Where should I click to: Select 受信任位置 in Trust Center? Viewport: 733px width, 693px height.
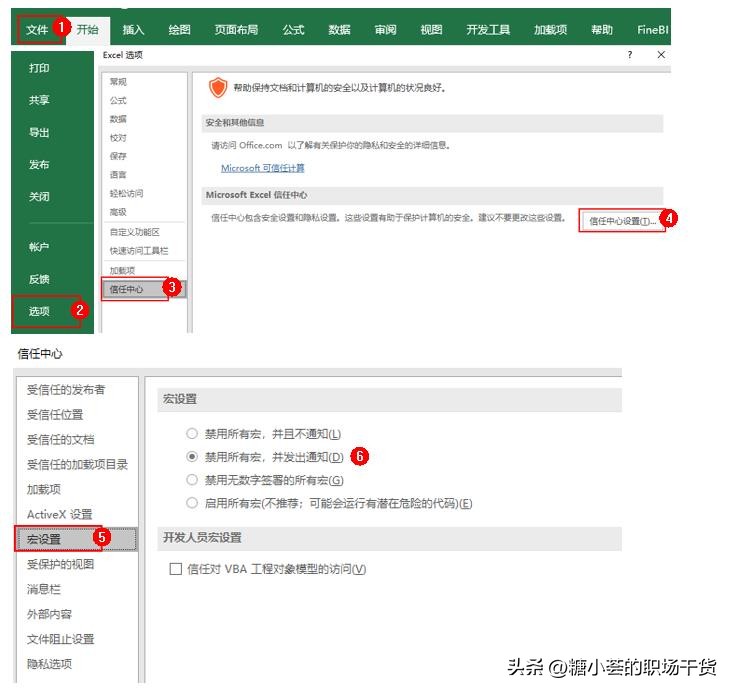pyautogui.click(x=55, y=415)
